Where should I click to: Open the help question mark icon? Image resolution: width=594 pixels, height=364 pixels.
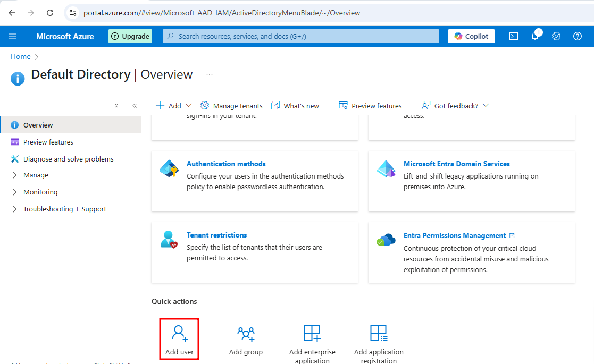pos(578,36)
